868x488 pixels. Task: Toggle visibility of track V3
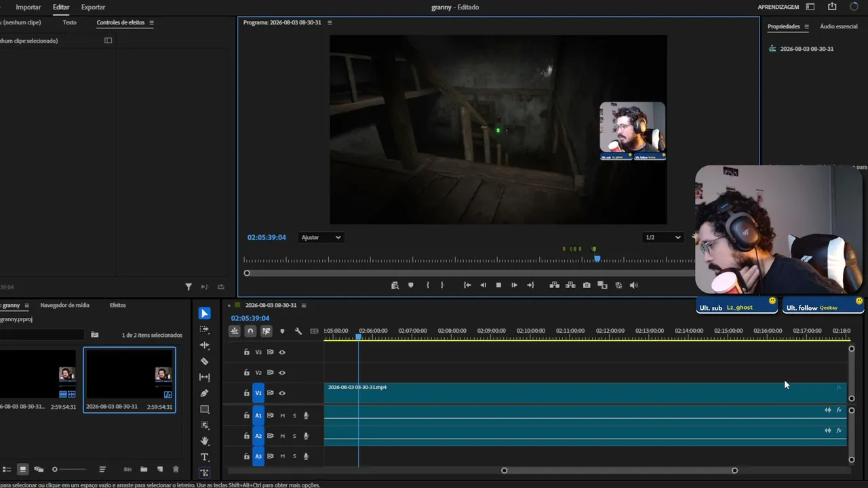(x=282, y=352)
